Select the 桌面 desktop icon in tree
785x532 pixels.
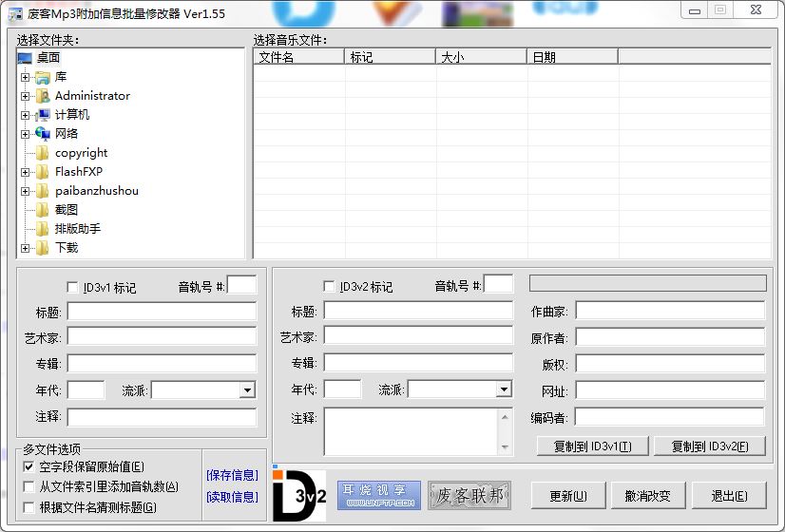pyautogui.click(x=25, y=58)
